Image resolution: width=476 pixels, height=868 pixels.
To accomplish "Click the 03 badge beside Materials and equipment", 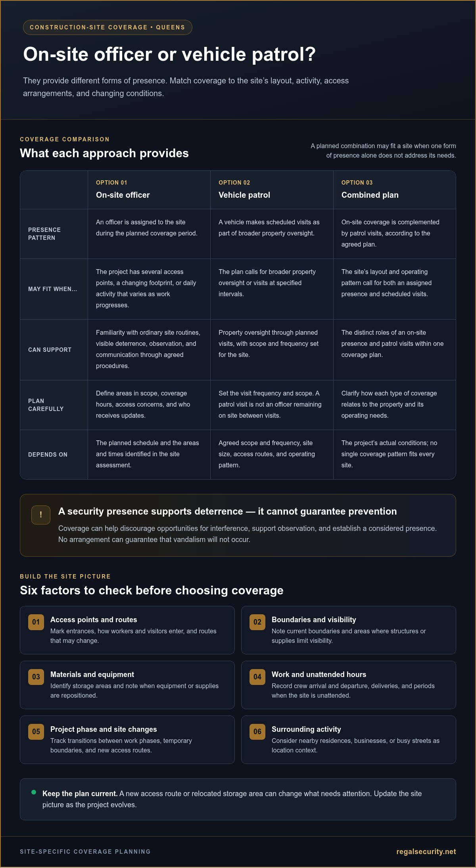I will click(36, 677).
